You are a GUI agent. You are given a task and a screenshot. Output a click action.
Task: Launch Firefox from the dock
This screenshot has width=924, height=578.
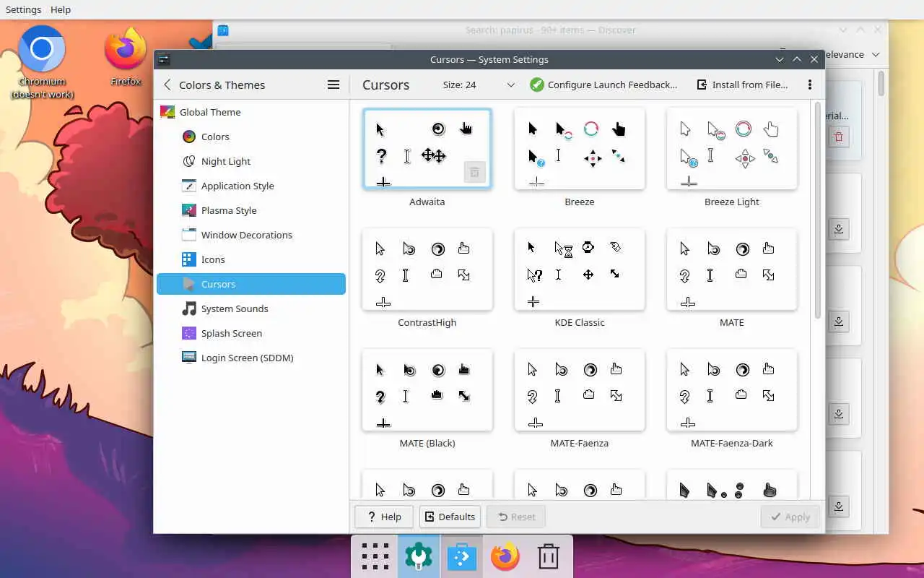505,557
